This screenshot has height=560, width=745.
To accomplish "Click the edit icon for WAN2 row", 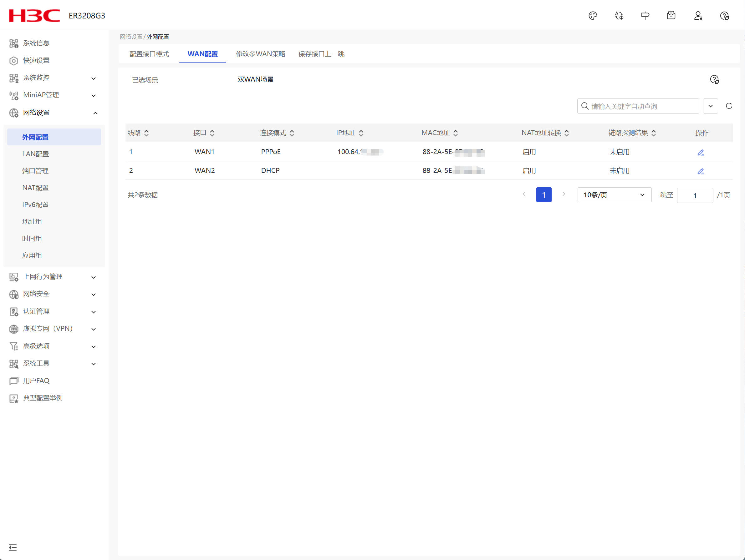I will coord(701,171).
